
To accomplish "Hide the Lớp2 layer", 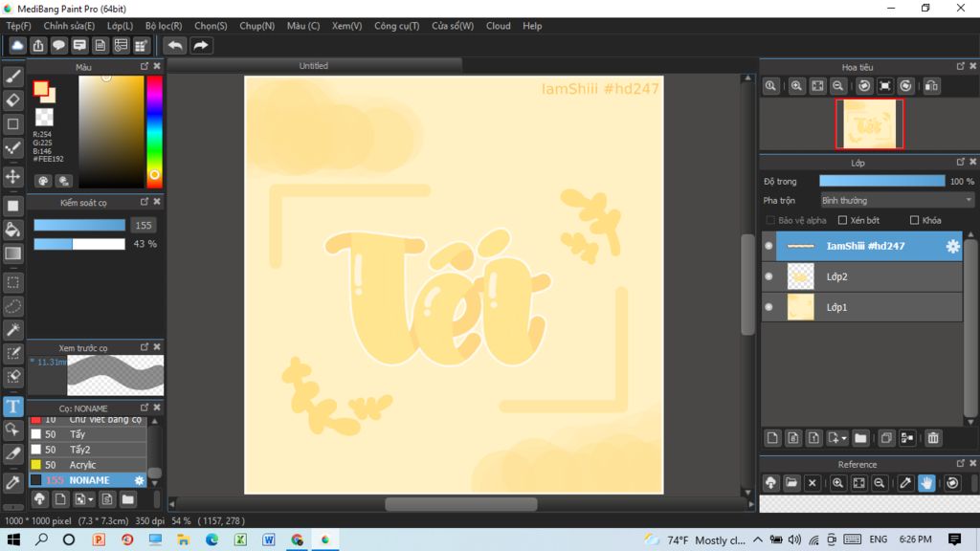I will tap(768, 276).
